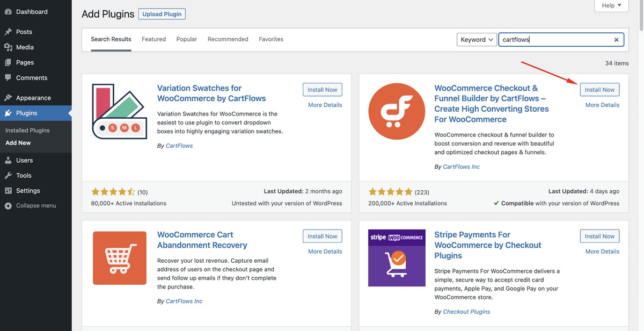
Task: Click the Funnel Builder compatible checkmark icon
Action: [496, 204]
